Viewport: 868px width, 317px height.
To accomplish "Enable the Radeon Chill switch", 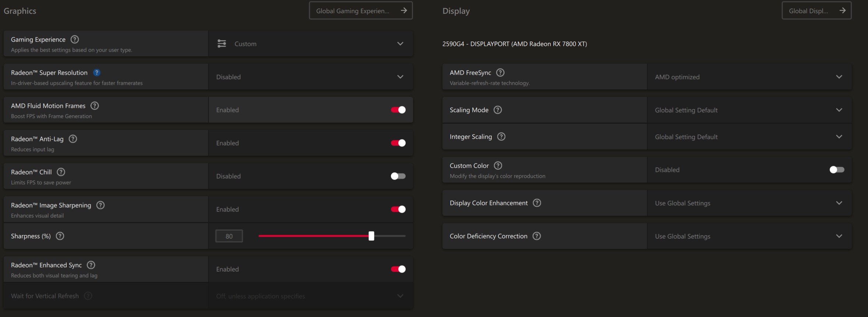I will click(398, 176).
